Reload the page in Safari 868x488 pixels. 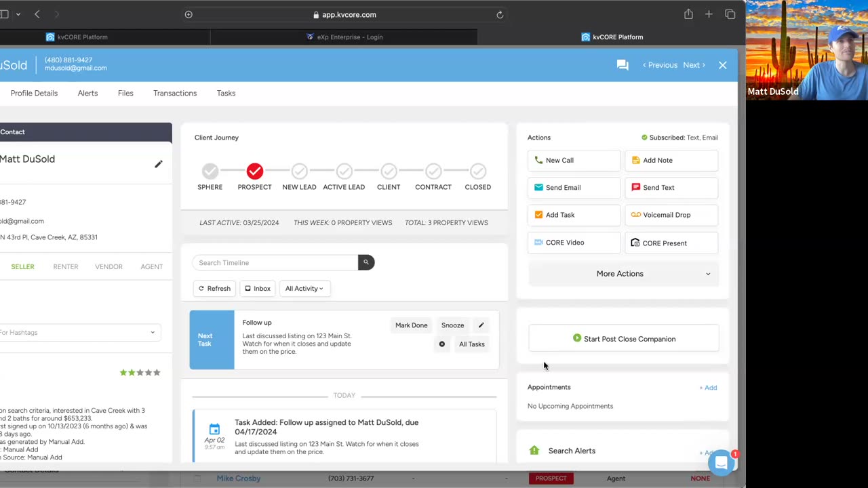[x=500, y=14]
